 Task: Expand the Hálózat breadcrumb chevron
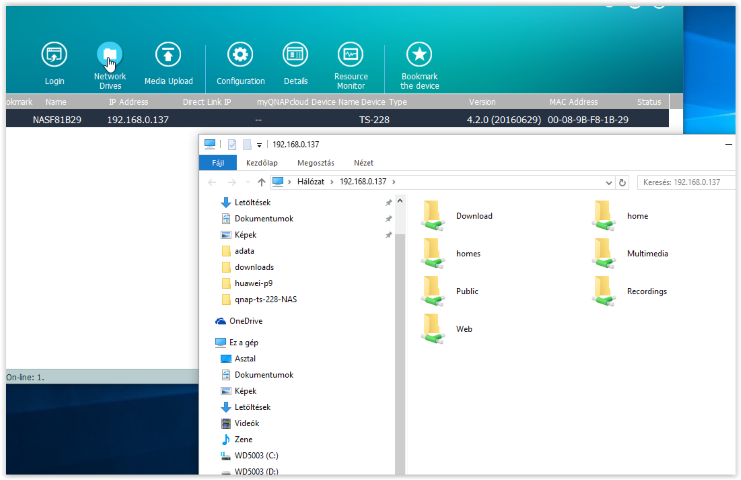click(334, 182)
